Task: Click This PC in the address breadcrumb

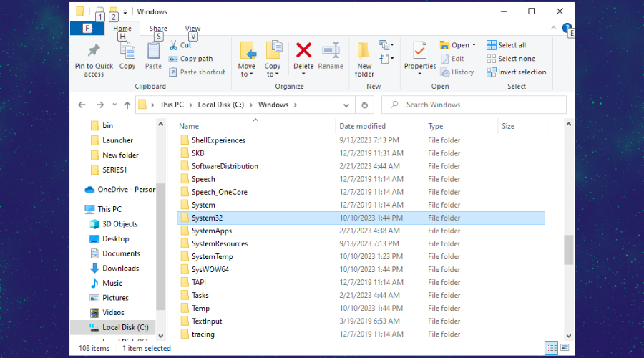Action: 172,105
